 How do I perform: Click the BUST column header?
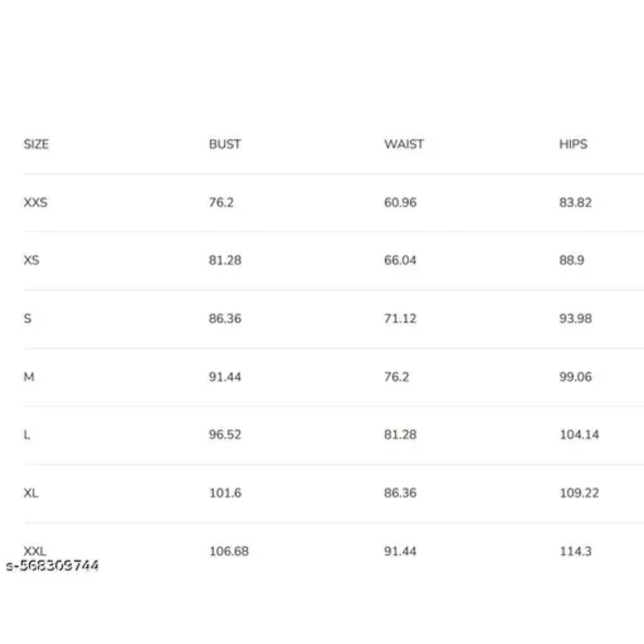(x=225, y=144)
